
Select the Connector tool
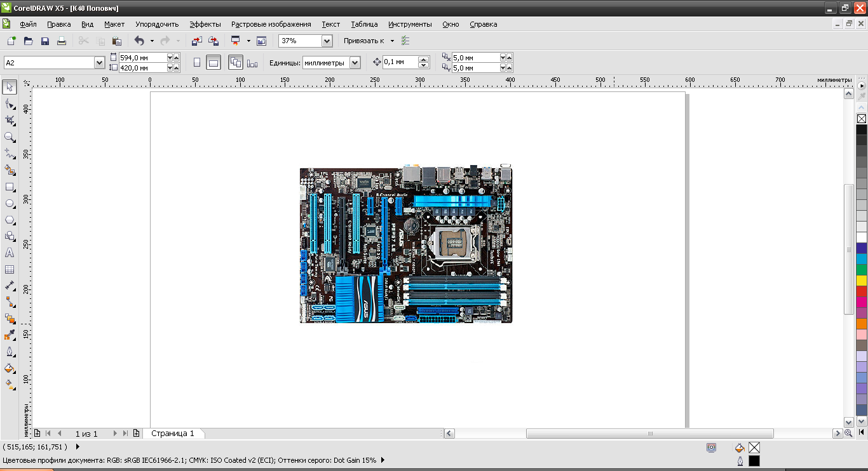10,302
